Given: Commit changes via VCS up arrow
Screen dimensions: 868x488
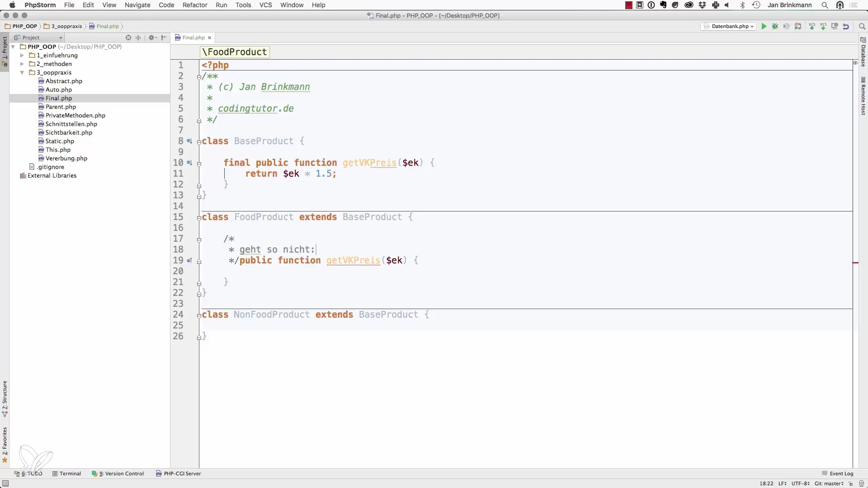Looking at the screenshot, I should 823,26.
